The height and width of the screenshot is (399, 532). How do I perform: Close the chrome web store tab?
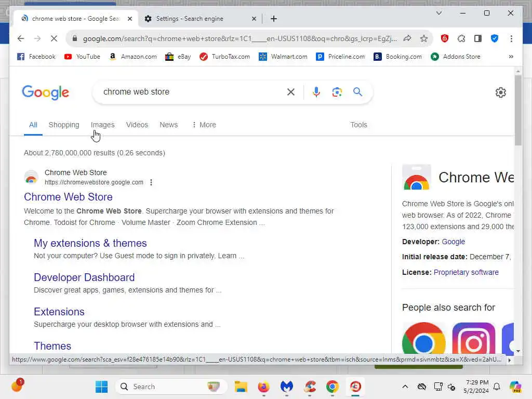click(x=129, y=19)
